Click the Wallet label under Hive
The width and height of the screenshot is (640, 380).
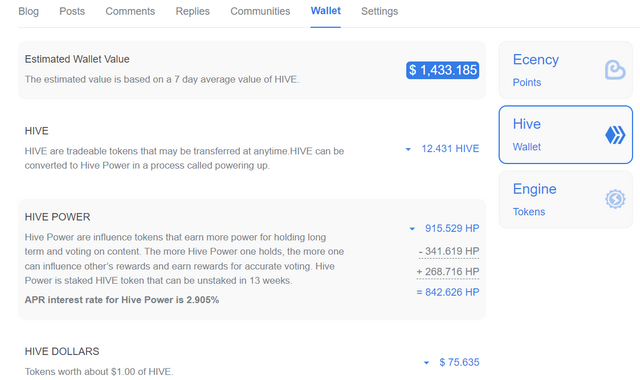(x=527, y=147)
